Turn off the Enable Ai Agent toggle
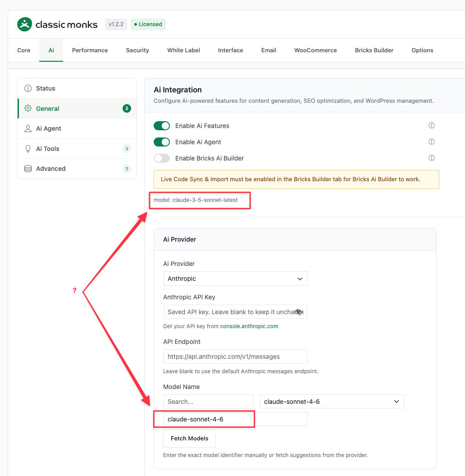The image size is (465, 476). point(162,142)
